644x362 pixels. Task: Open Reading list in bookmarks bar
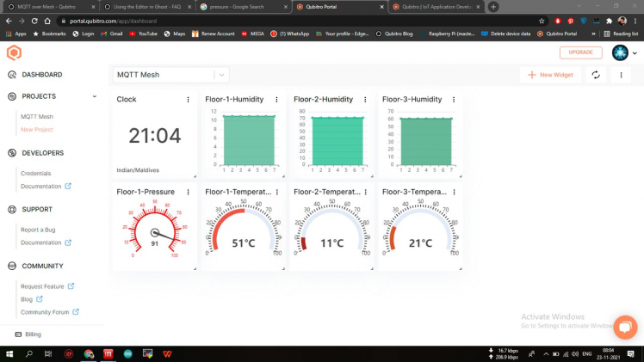621,34
